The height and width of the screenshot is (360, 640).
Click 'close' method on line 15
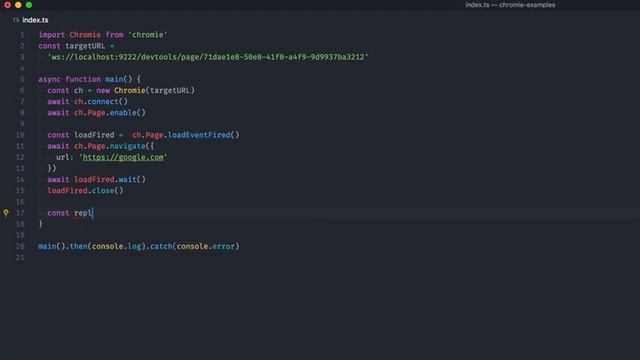tap(103, 191)
